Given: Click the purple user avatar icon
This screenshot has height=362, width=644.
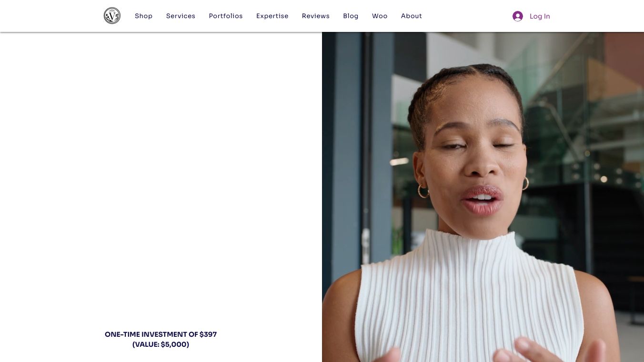Looking at the screenshot, I should coord(518,16).
